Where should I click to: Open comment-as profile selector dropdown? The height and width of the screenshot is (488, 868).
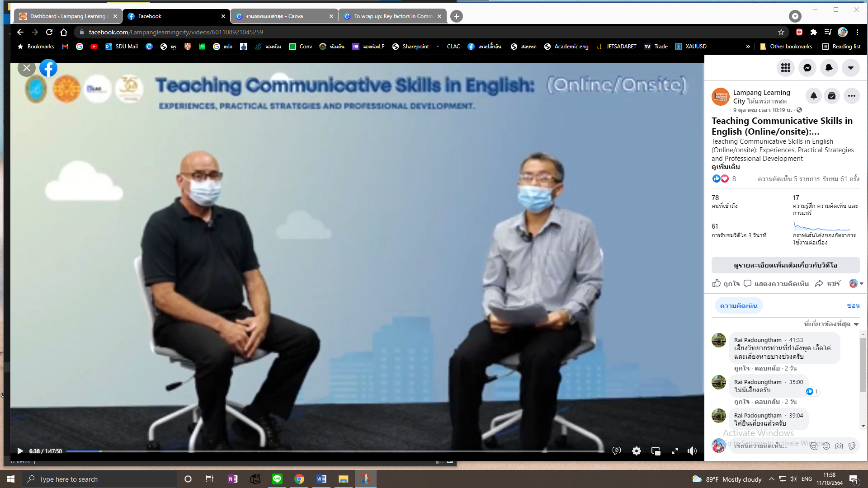856,283
